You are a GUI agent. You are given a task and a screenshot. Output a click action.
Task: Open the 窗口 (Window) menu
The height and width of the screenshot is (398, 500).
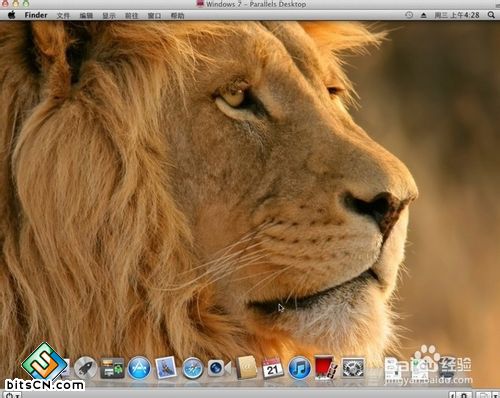point(154,15)
